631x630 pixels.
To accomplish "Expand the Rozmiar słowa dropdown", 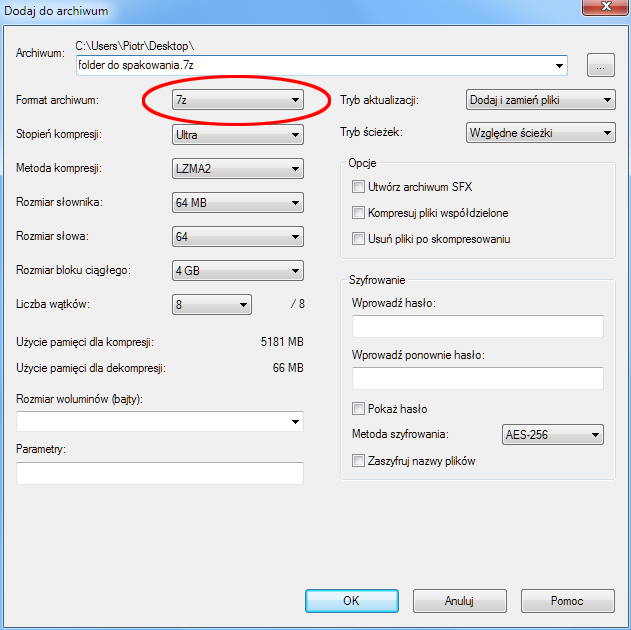I will tap(237, 237).
